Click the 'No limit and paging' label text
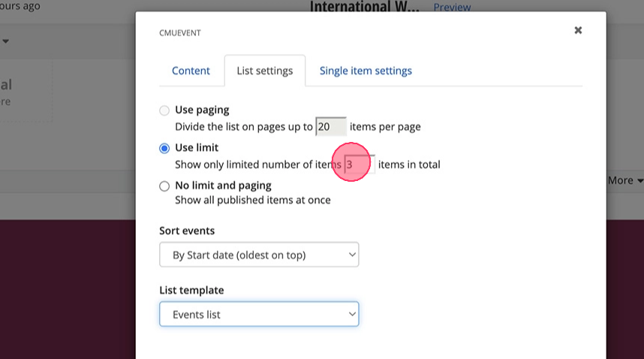644x359 pixels. tap(223, 185)
